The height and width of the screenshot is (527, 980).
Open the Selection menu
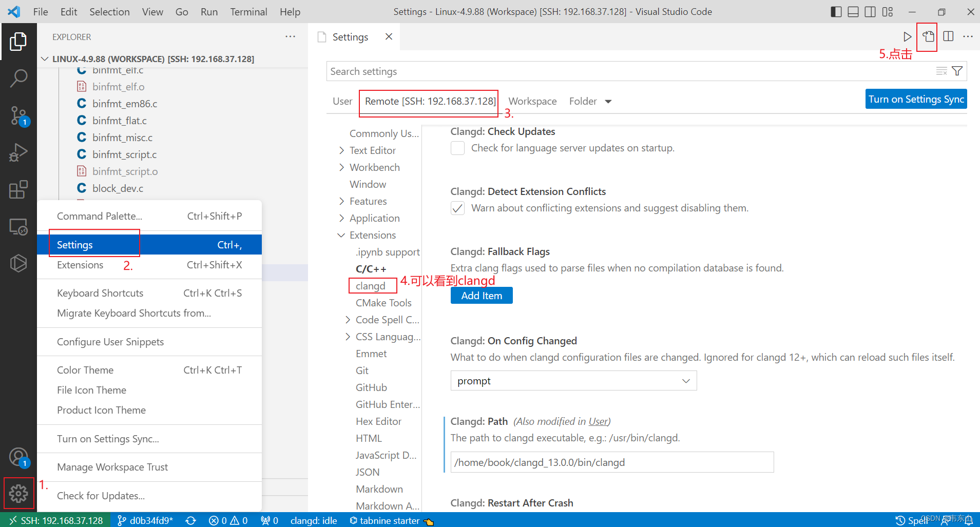point(109,12)
